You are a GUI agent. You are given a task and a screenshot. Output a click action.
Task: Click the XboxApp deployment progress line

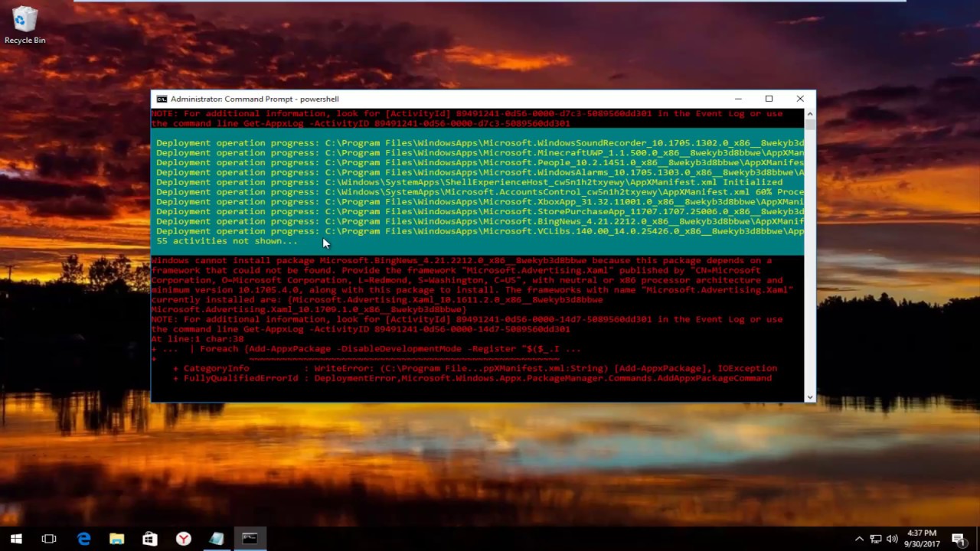(480, 202)
